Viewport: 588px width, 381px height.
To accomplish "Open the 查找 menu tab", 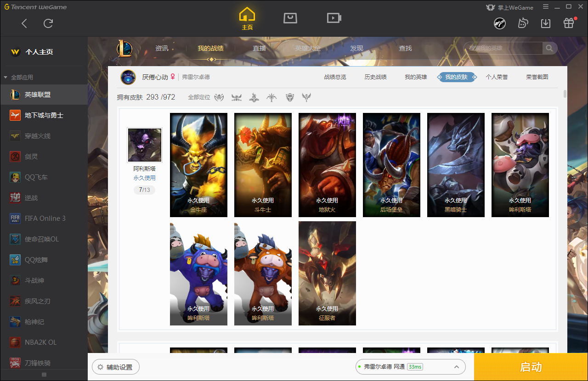I will click(x=405, y=48).
